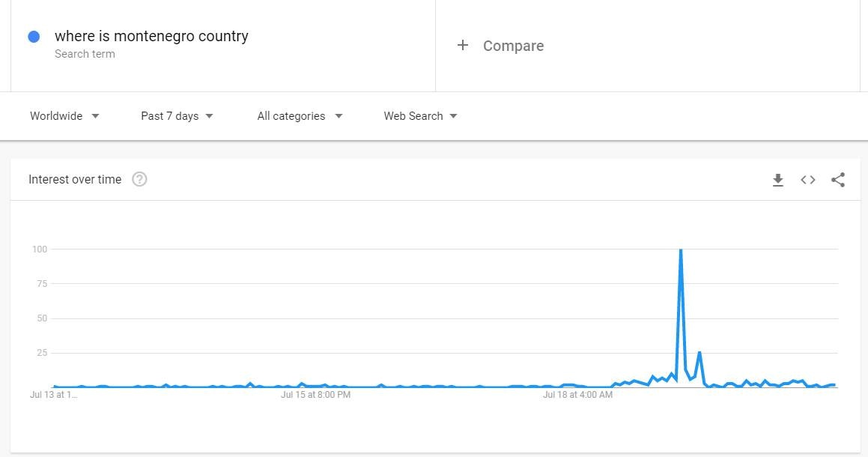Expand the All categories dropdown

(300, 116)
